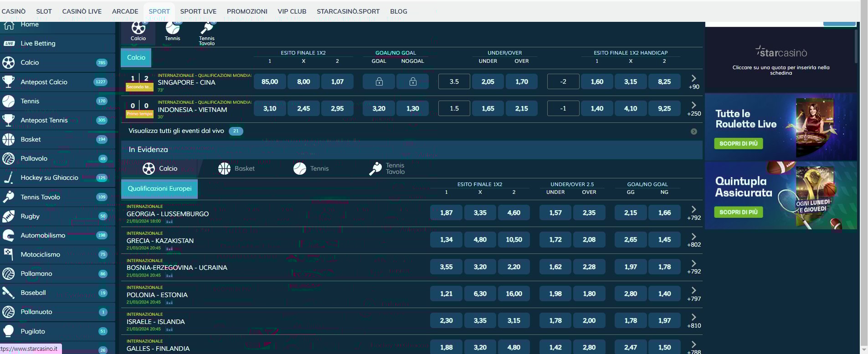Bet on odd 85,00 for Singapore win

point(270,81)
